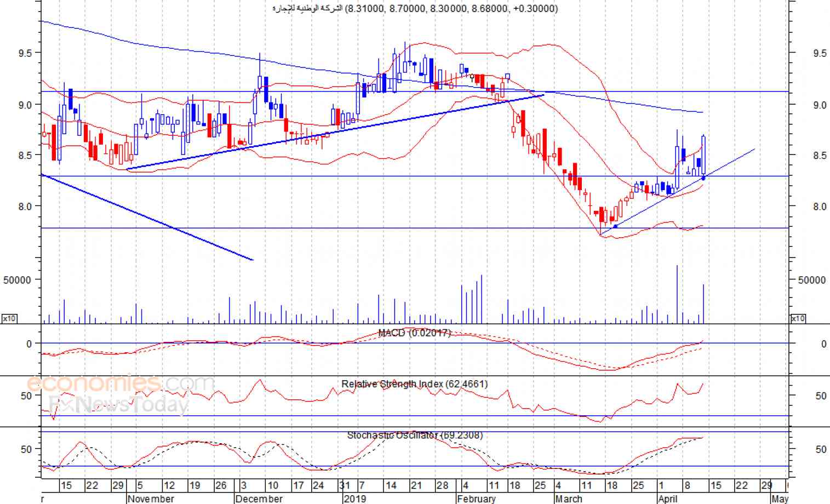Select the April month label
Screen dimensions: 830x504
tap(668, 499)
